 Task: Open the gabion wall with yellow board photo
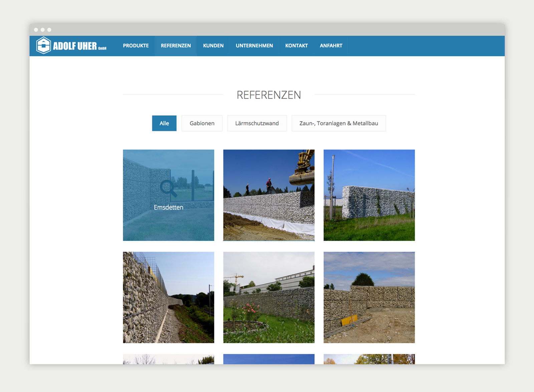[369, 297]
